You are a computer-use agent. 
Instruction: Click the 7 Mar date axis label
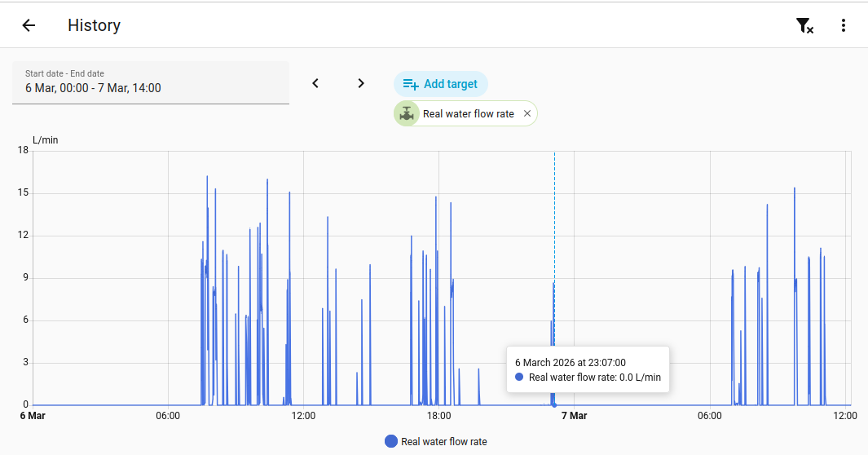(x=574, y=416)
